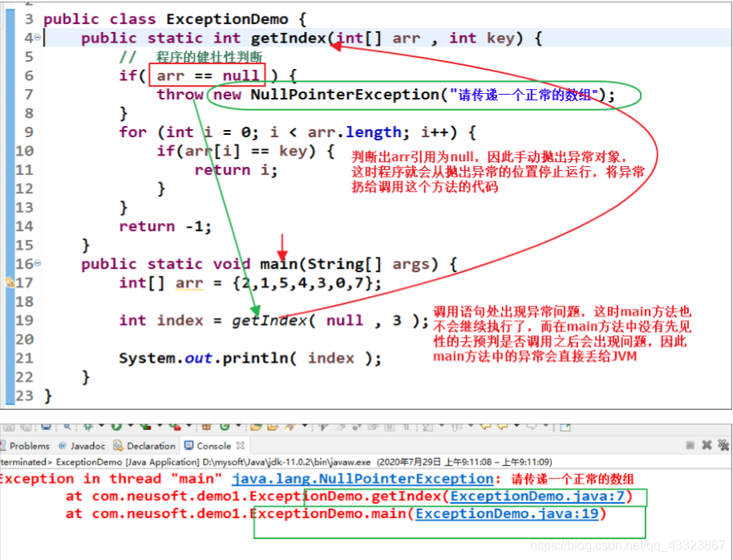Close the Console tab with its X
Image resolution: width=733 pixels, height=560 pixels.
pyautogui.click(x=241, y=445)
